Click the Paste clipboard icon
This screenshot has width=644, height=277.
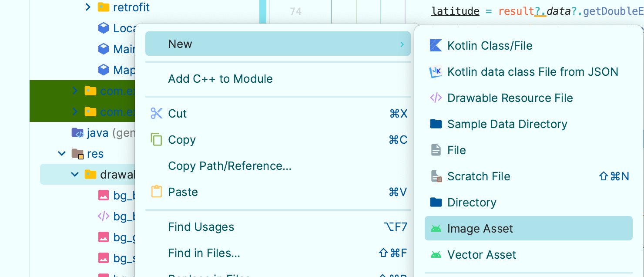tap(156, 192)
